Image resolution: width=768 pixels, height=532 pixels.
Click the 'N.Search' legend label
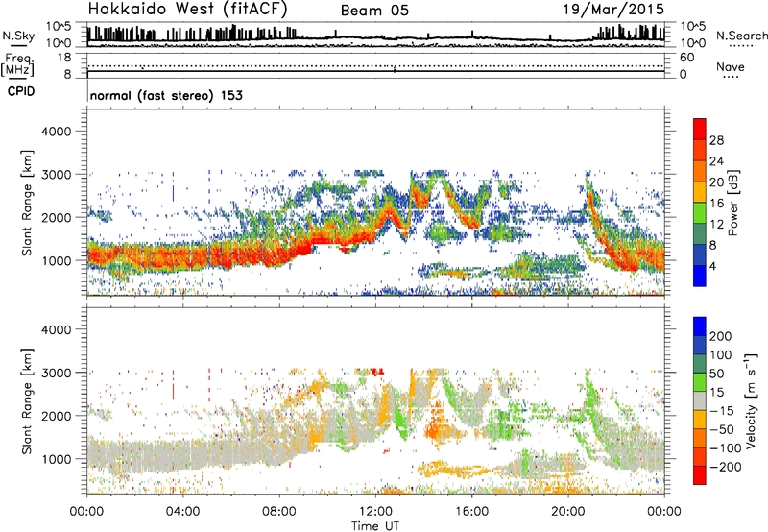tap(741, 36)
